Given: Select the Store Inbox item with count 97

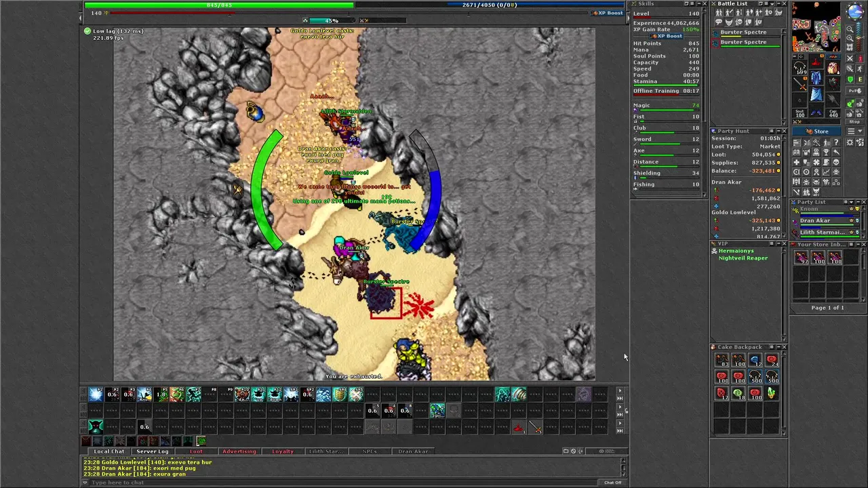Looking at the screenshot, I should click(x=802, y=258).
